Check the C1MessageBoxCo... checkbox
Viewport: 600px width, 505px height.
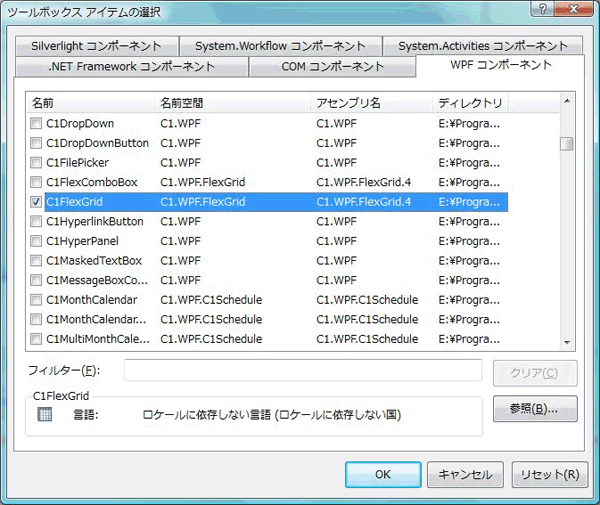point(36,280)
